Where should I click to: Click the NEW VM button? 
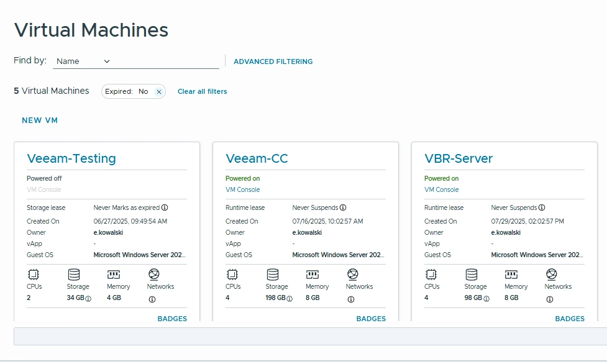pos(40,121)
